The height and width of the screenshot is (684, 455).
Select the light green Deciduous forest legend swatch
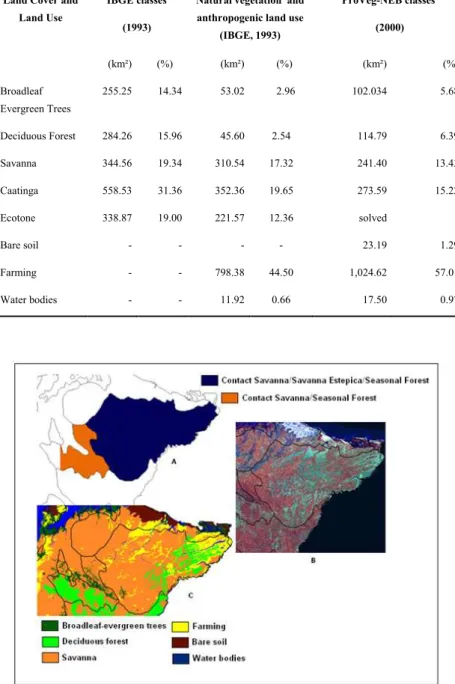pos(50,642)
